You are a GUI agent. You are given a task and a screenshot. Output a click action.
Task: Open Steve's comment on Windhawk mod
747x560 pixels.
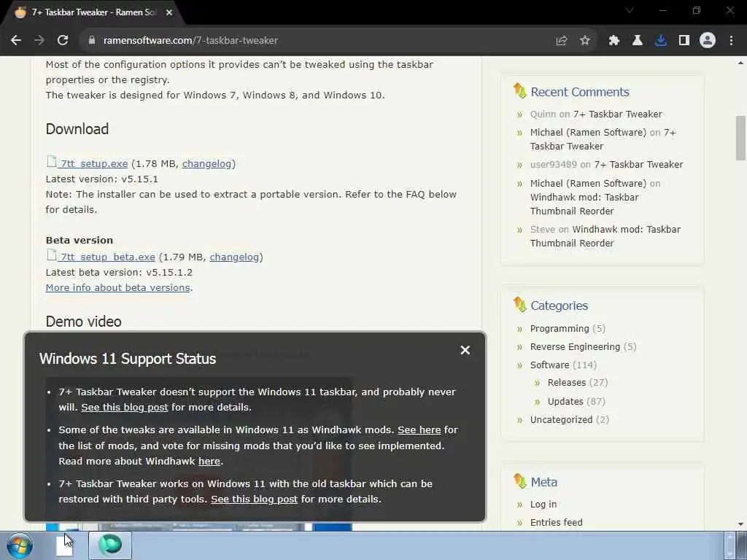pyautogui.click(x=605, y=236)
